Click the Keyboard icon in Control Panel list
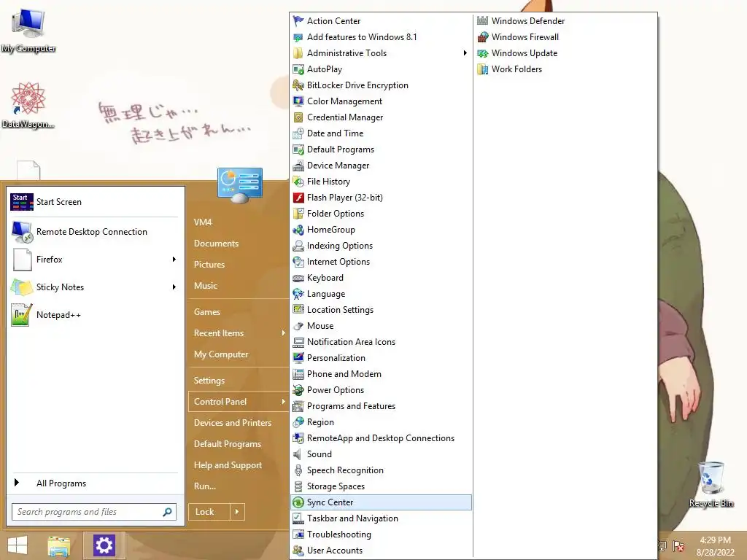 coord(298,278)
